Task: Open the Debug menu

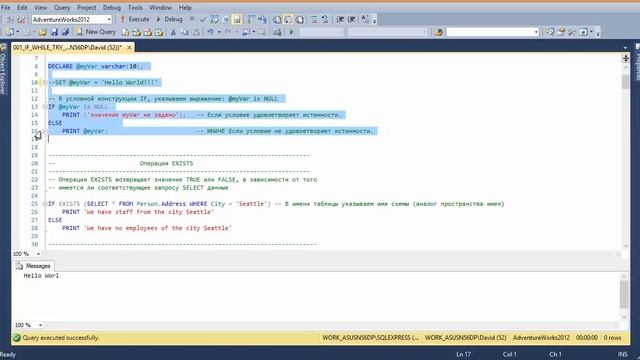Action: click(111, 7)
